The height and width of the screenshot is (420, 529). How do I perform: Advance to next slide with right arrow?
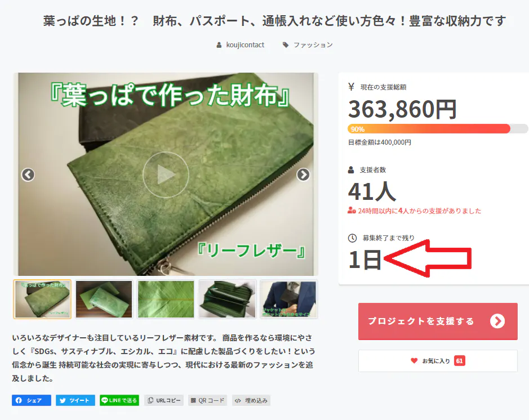pos(303,175)
